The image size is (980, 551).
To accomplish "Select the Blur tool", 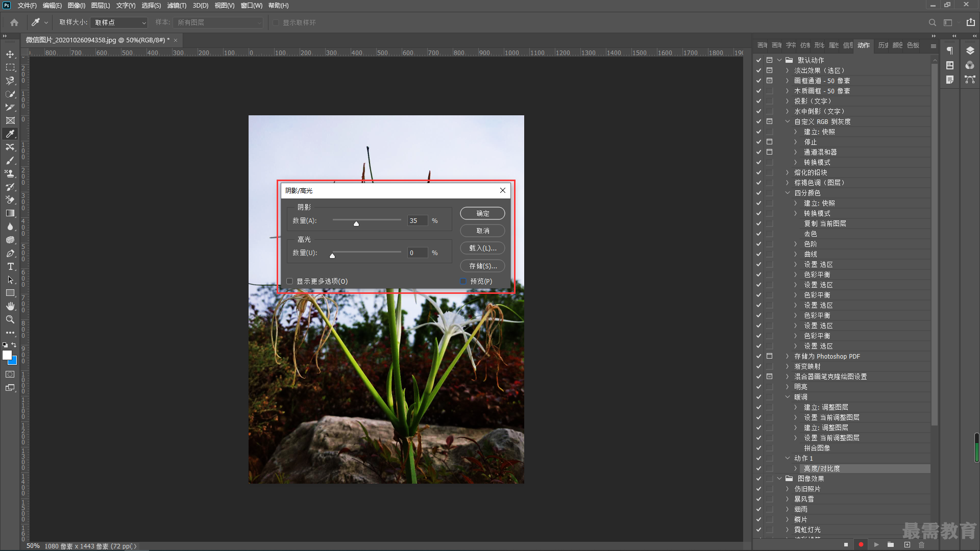I will coord(10,227).
